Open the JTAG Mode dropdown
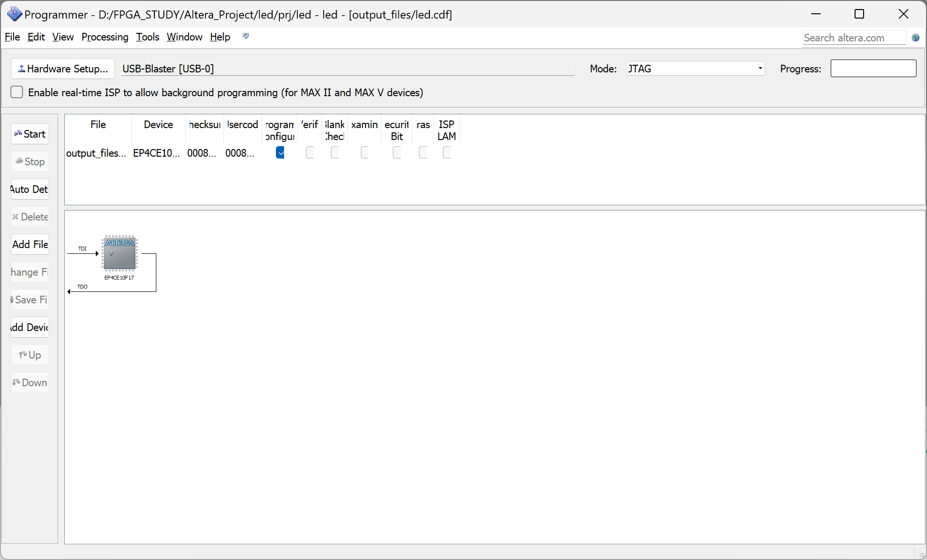This screenshot has height=560, width=927. click(x=695, y=69)
